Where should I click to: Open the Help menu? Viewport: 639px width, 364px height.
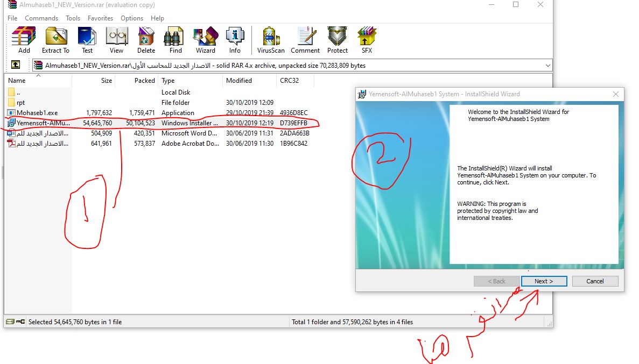157,18
